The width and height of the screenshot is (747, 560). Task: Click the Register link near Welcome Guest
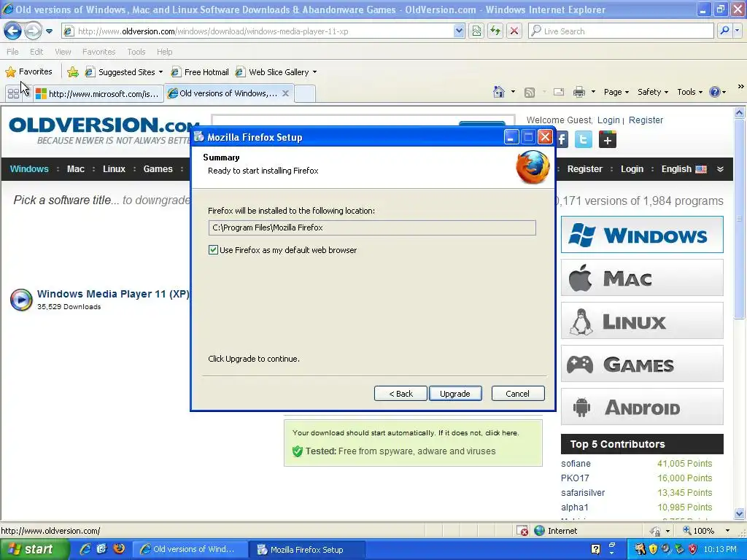646,120
